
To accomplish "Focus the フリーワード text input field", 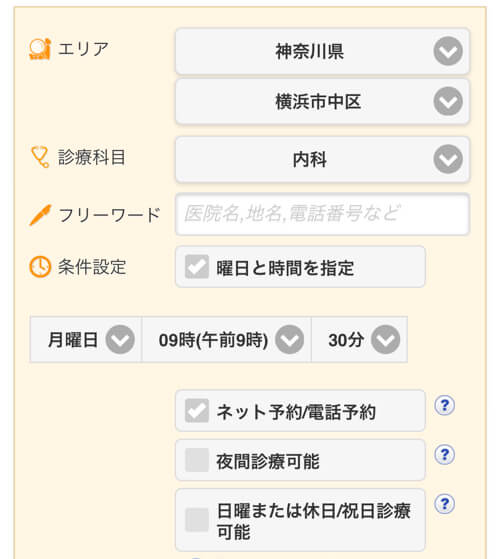I will [322, 214].
